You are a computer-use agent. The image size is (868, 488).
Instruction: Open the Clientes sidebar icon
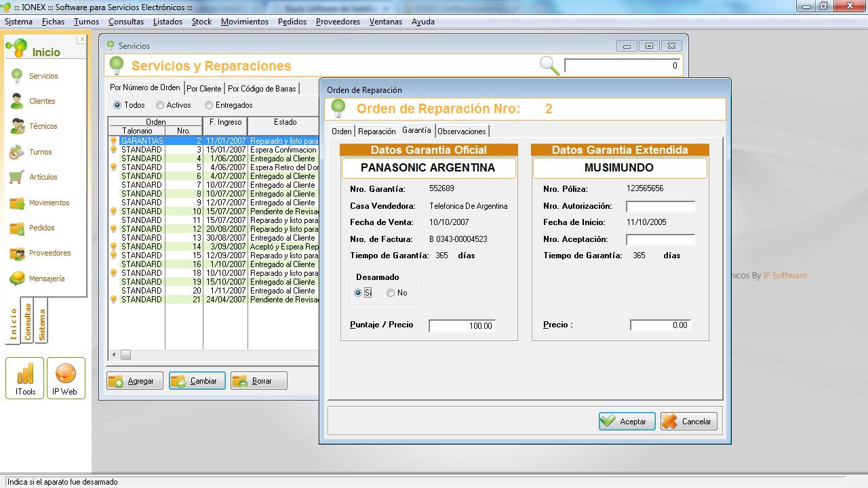(x=17, y=101)
